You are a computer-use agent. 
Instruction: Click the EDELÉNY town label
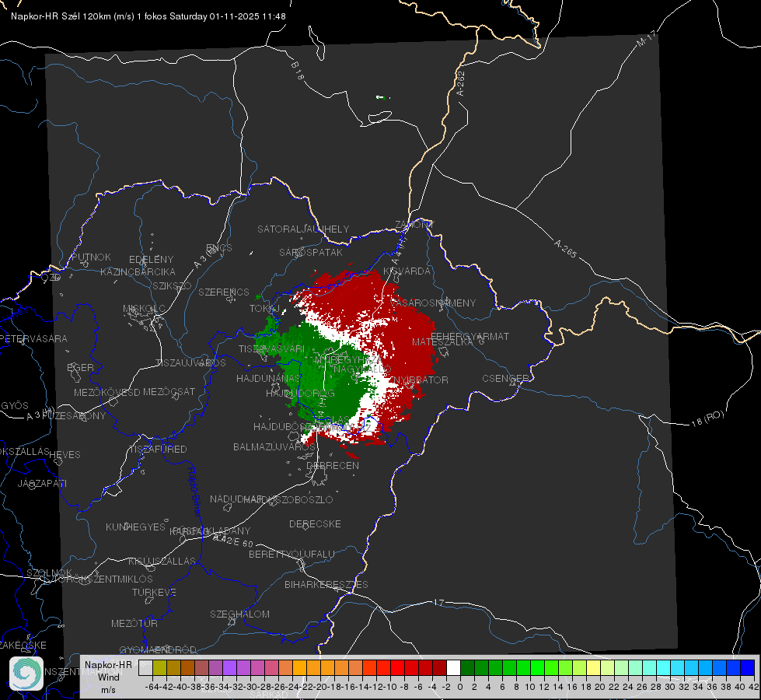coord(151,260)
